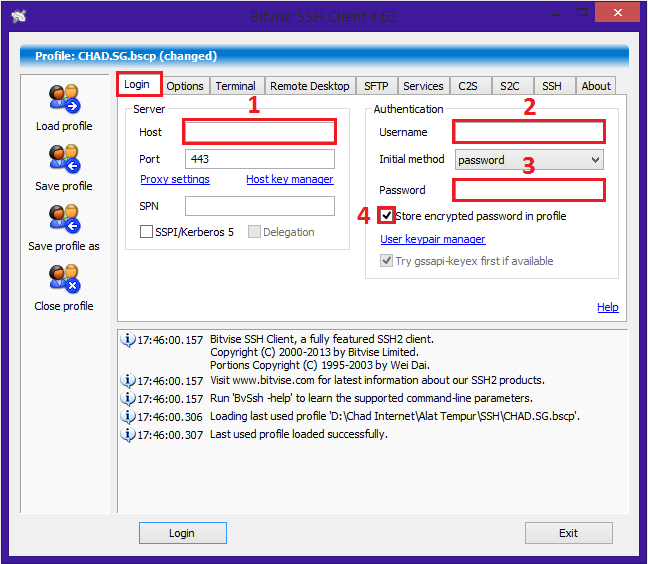Click the Host input field

[x=260, y=132]
